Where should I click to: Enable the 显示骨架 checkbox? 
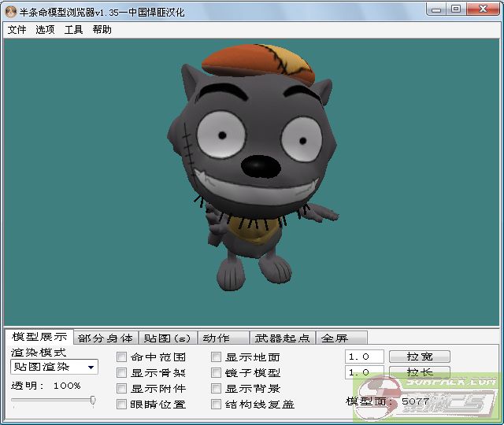[x=122, y=373]
